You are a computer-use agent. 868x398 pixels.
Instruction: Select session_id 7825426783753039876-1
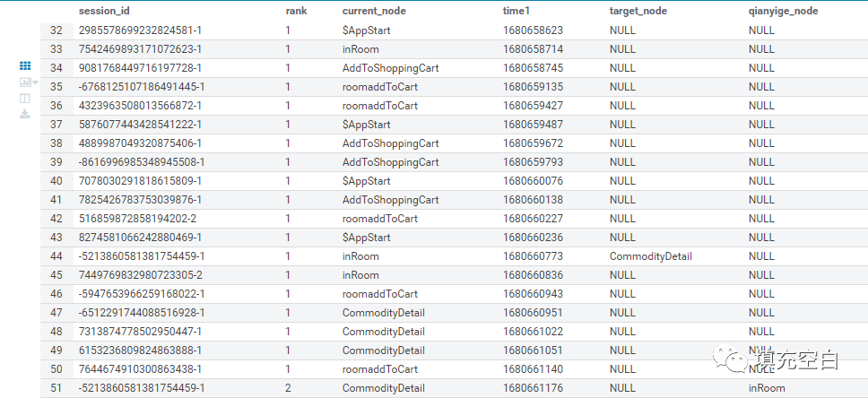coord(140,200)
